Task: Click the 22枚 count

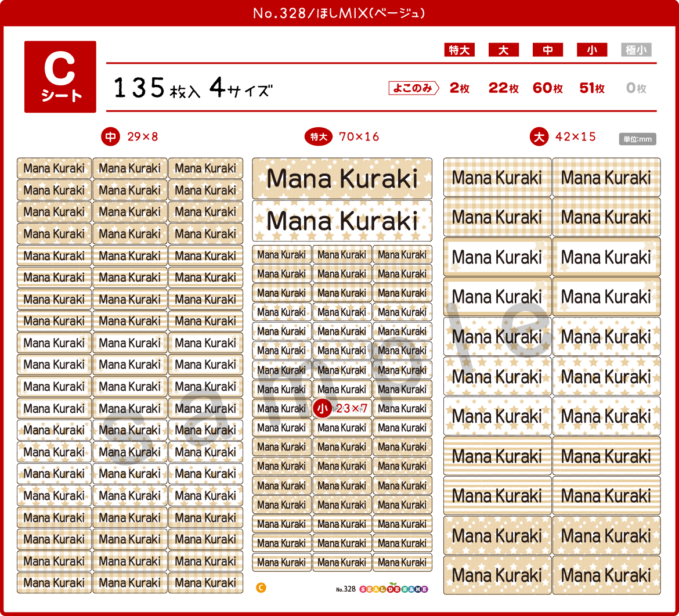Action: click(504, 88)
